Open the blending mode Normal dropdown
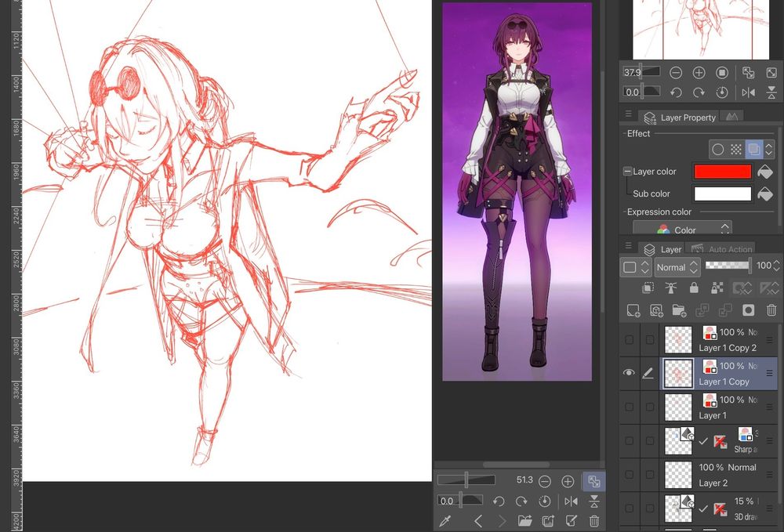Image resolution: width=784 pixels, height=532 pixels. 677,267
